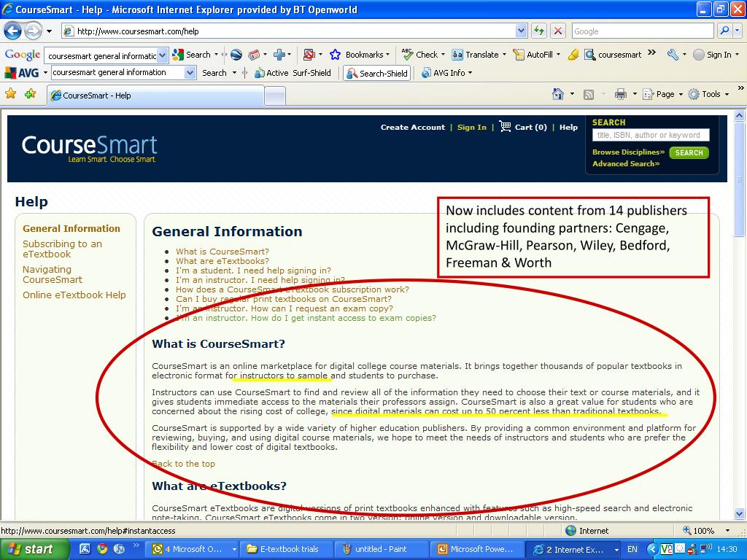Click the CourseSmart title search field

pos(650,135)
